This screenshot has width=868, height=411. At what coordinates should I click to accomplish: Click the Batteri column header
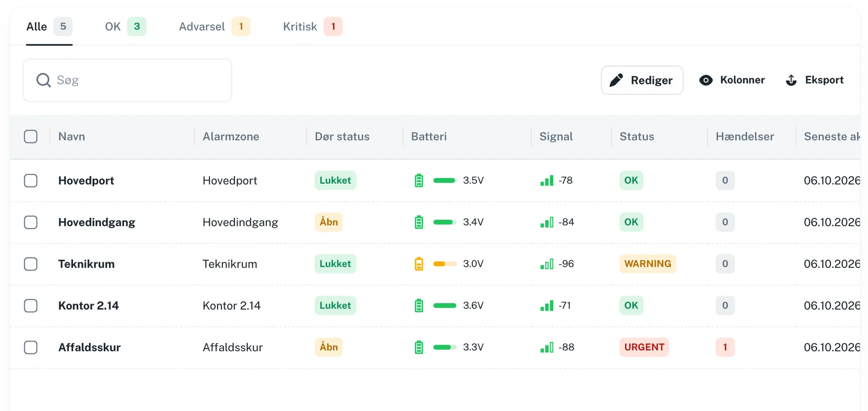pos(429,137)
